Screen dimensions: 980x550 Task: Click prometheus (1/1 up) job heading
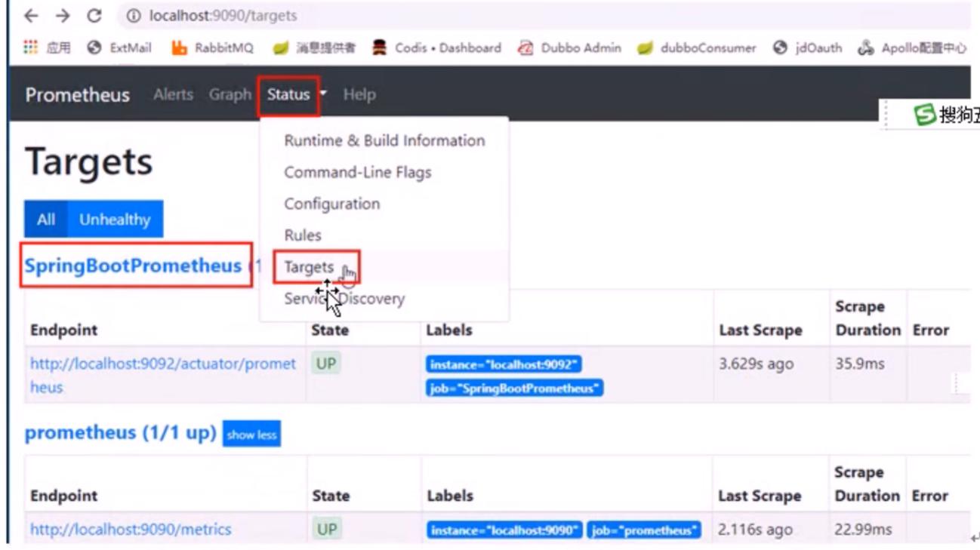coord(120,433)
